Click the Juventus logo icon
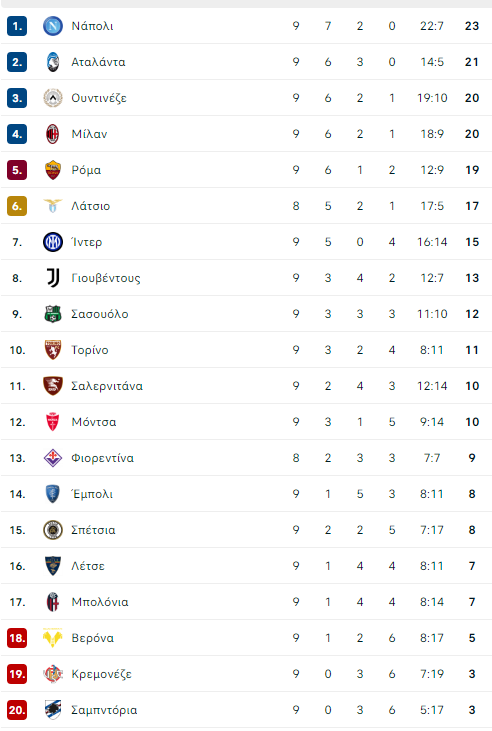The width and height of the screenshot is (492, 731). pyautogui.click(x=53, y=278)
